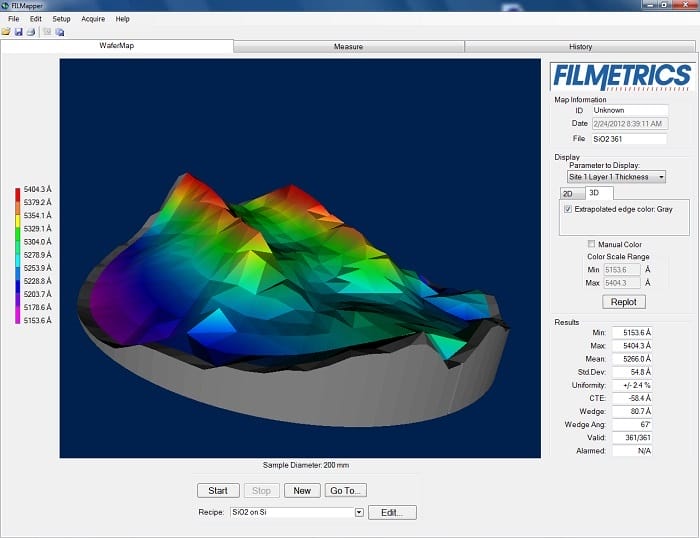This screenshot has width=700, height=538.
Task: Click the Replot button
Action: (622, 301)
